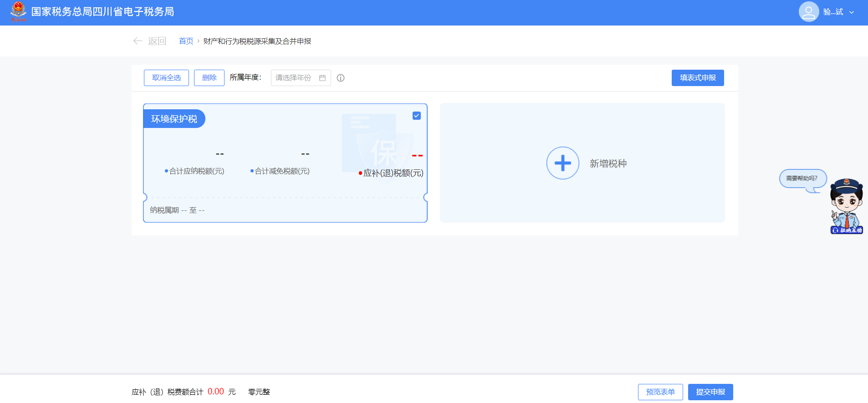Viewport: 868px width, 403px height.
Task: Click the plus icon to add tax type
Action: tap(563, 163)
